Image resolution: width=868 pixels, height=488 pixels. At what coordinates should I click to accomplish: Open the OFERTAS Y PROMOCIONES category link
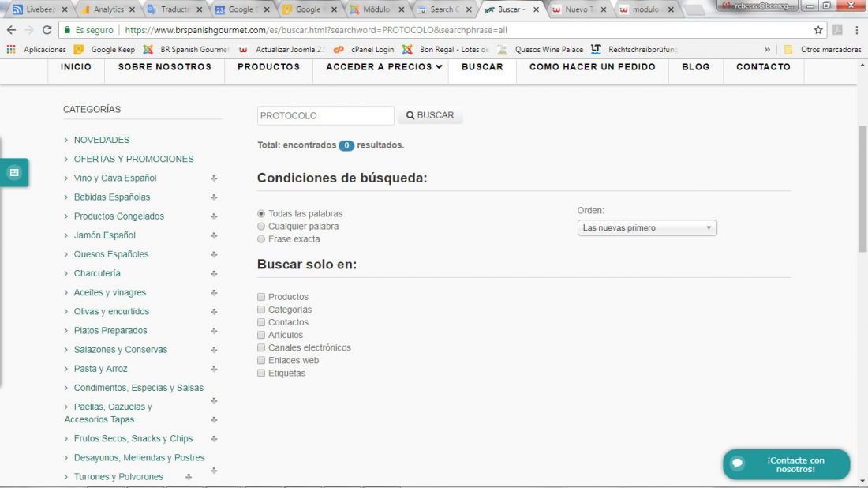point(134,159)
